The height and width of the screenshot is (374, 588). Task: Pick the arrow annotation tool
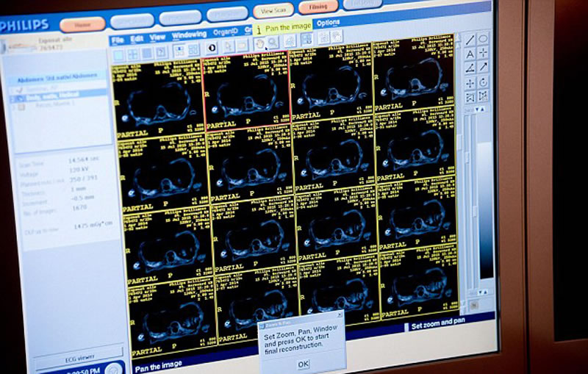pos(484,68)
